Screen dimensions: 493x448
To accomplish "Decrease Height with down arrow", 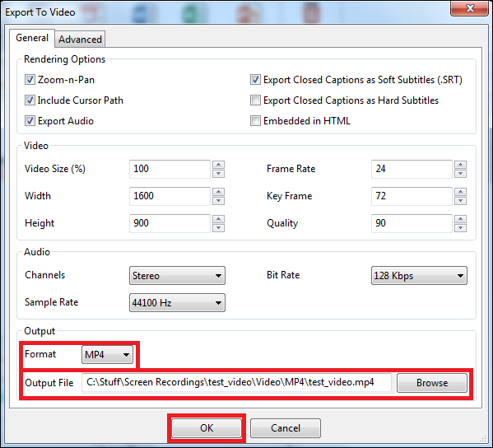I will pos(219,228).
